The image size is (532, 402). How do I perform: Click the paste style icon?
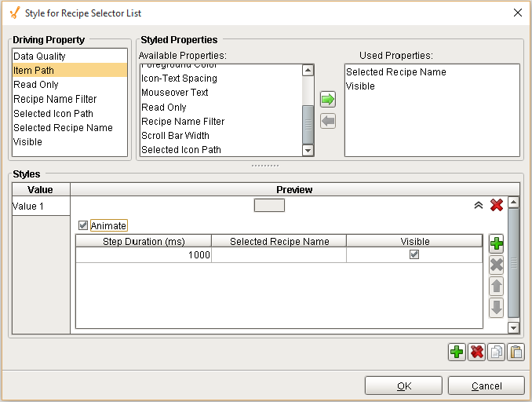pyautogui.click(x=516, y=353)
